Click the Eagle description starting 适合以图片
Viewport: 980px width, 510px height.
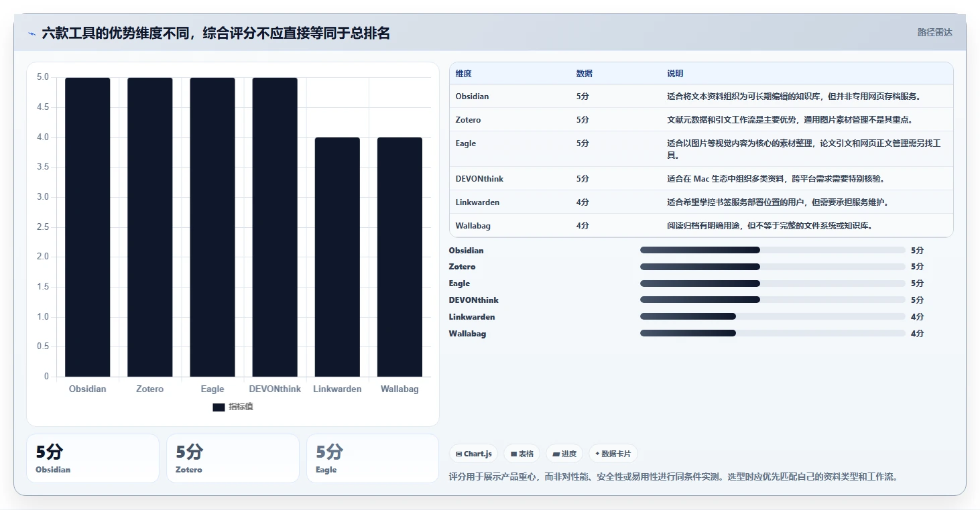coord(804,149)
